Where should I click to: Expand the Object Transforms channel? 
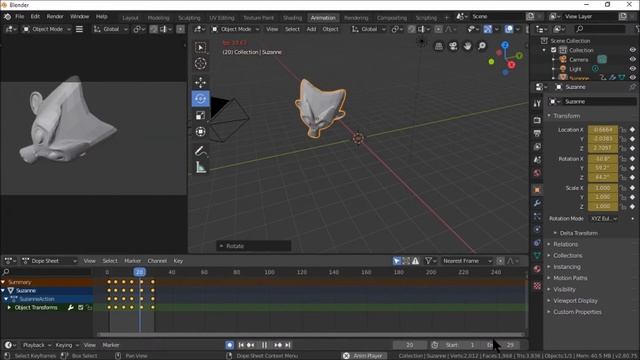9,308
